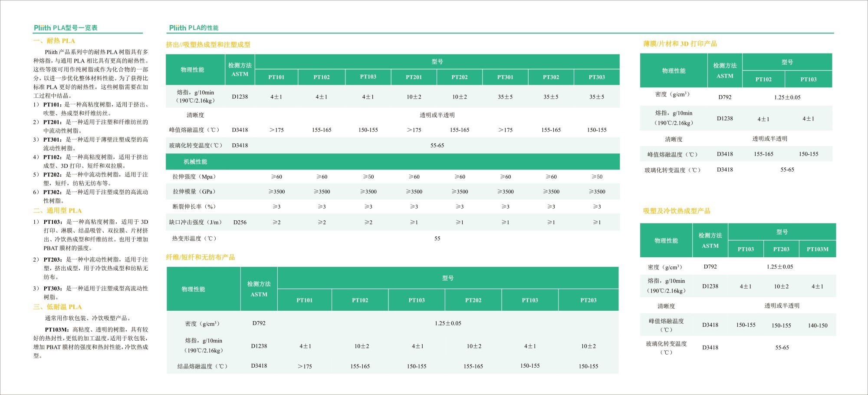This screenshot has height=395, width=868.
Task: Click "PT101:" in the heat-resistant PLA list
Action: 52,105
